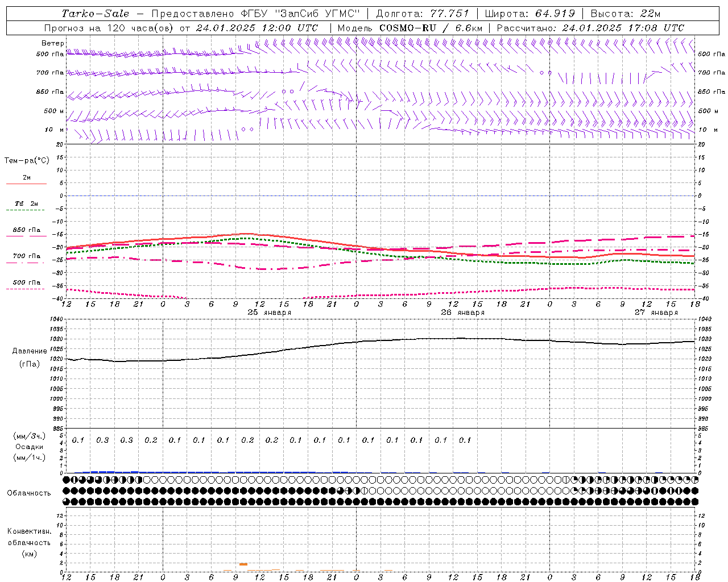This screenshot has width=728, height=582.
Task: Click the 25 января date label
Action: click(x=270, y=313)
